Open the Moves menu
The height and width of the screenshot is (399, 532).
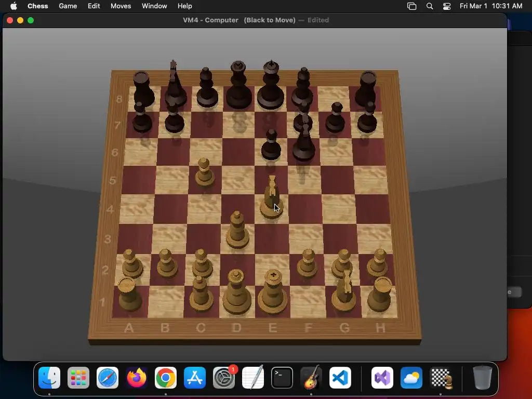tap(121, 6)
